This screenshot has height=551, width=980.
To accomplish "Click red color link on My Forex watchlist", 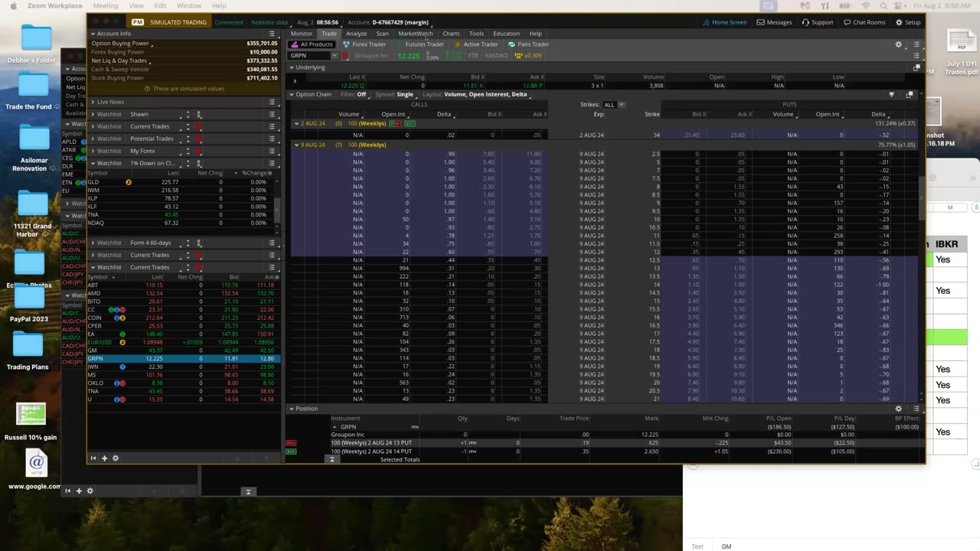I will 199,151.
